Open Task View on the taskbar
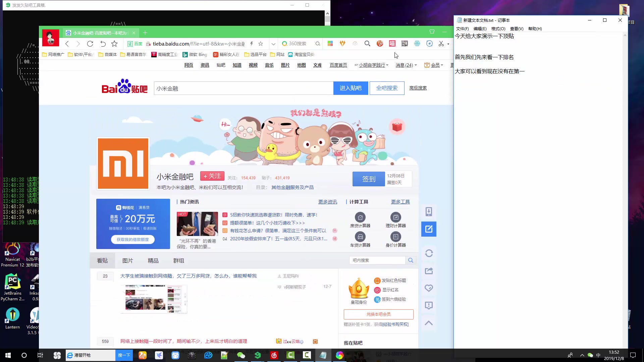The width and height of the screenshot is (644, 362). point(40,355)
